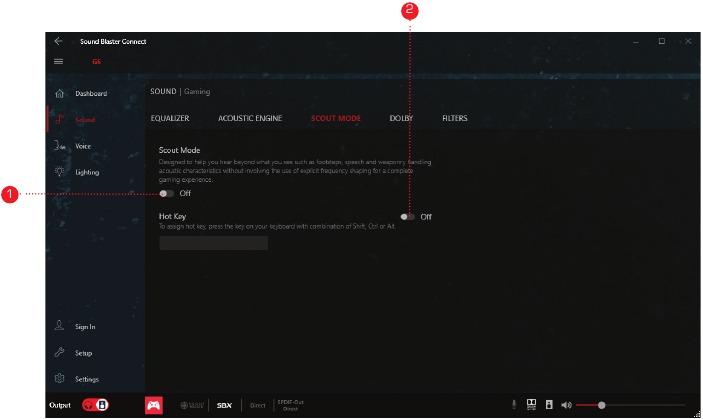Go back using the arrow icon
The height and width of the screenshot is (419, 703).
click(58, 41)
